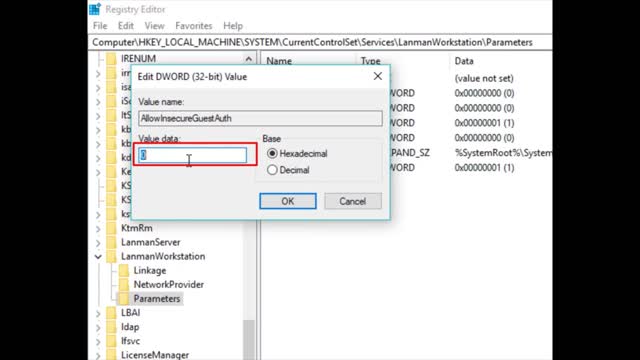Click the '%SystemRoot%\System' data cell
The height and width of the screenshot is (360, 640).
tap(503, 153)
